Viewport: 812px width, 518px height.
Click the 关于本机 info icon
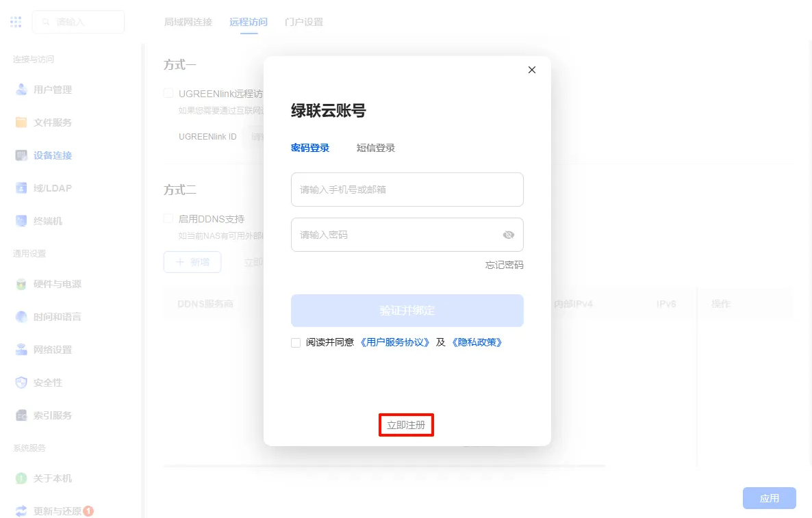(21, 478)
